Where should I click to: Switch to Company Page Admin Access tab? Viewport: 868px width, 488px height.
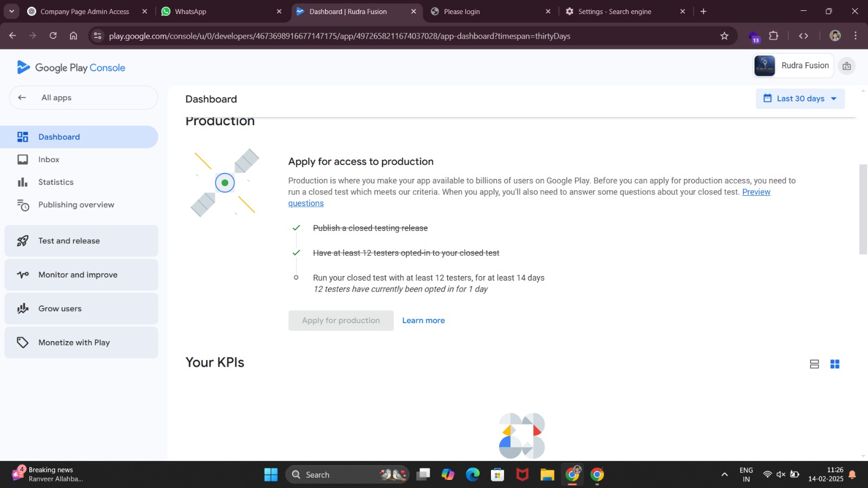pyautogui.click(x=85, y=11)
